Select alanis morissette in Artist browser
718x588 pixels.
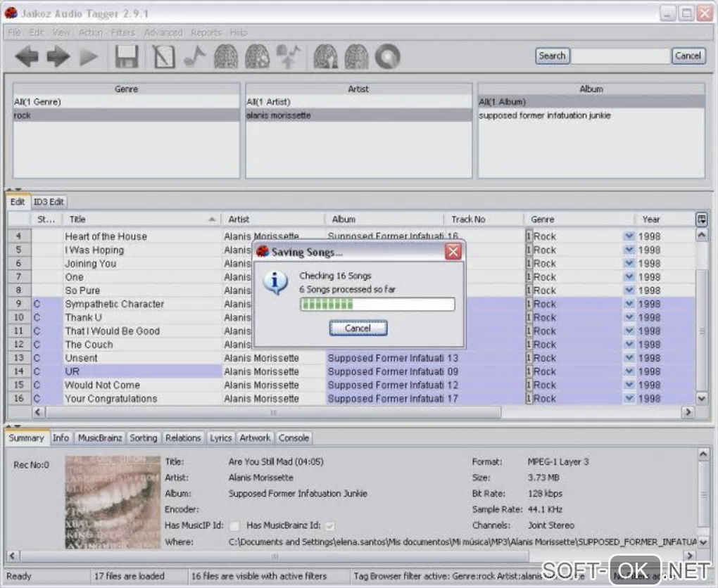(x=358, y=115)
